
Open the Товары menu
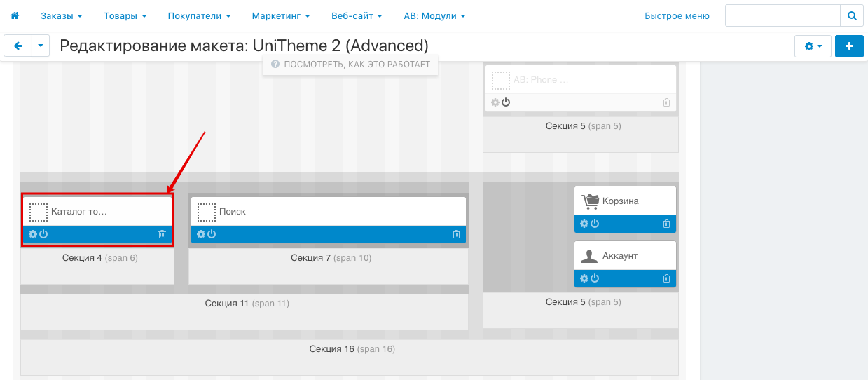click(125, 15)
